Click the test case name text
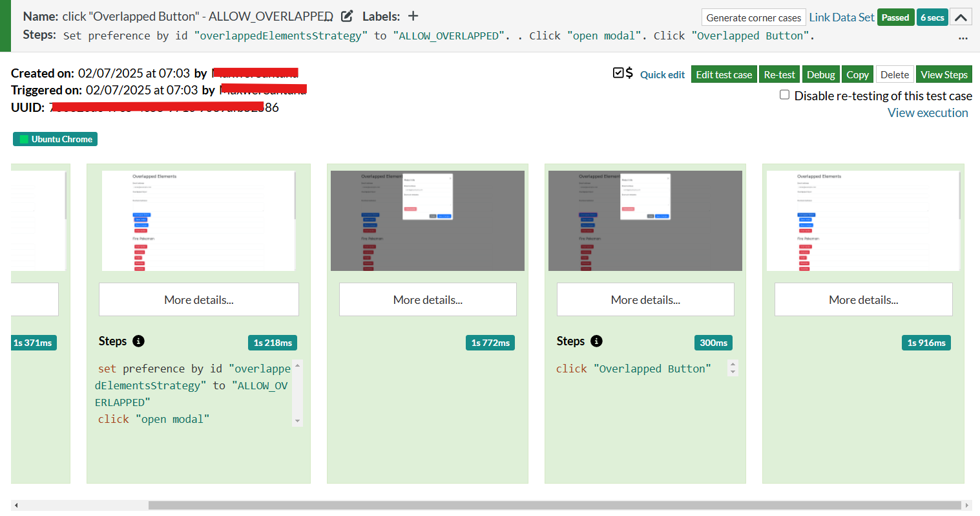The height and width of the screenshot is (516, 980). click(198, 17)
